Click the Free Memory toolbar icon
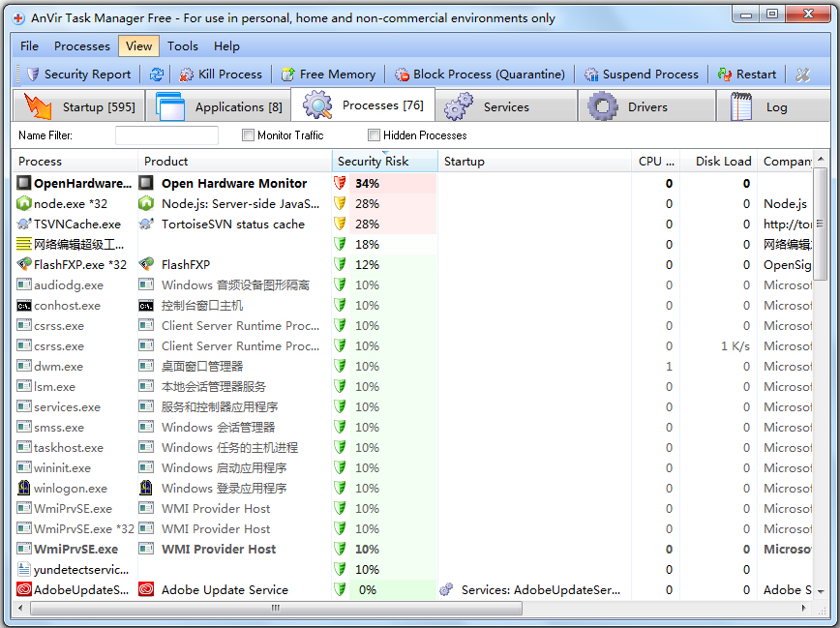Screen dimensions: 840x628 288,74
